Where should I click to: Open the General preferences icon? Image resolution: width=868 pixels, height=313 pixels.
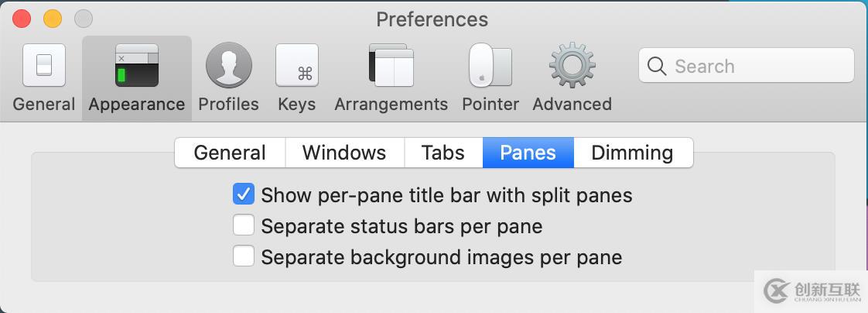pyautogui.click(x=44, y=66)
